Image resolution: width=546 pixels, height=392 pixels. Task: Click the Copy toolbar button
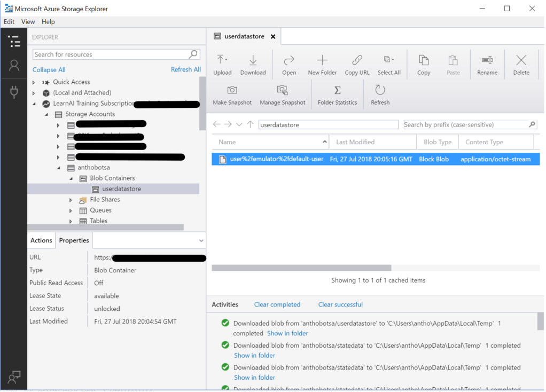(424, 65)
